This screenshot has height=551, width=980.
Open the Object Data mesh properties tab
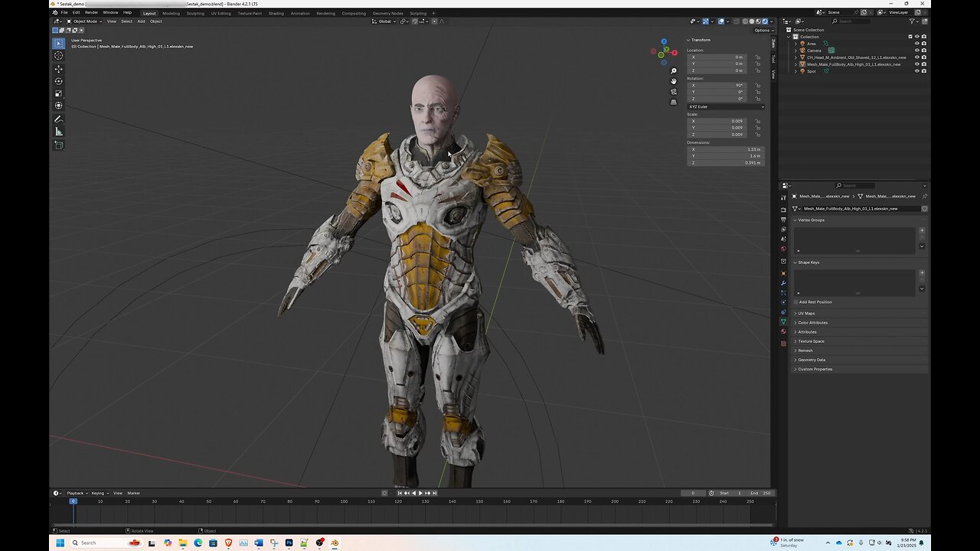[x=783, y=322]
